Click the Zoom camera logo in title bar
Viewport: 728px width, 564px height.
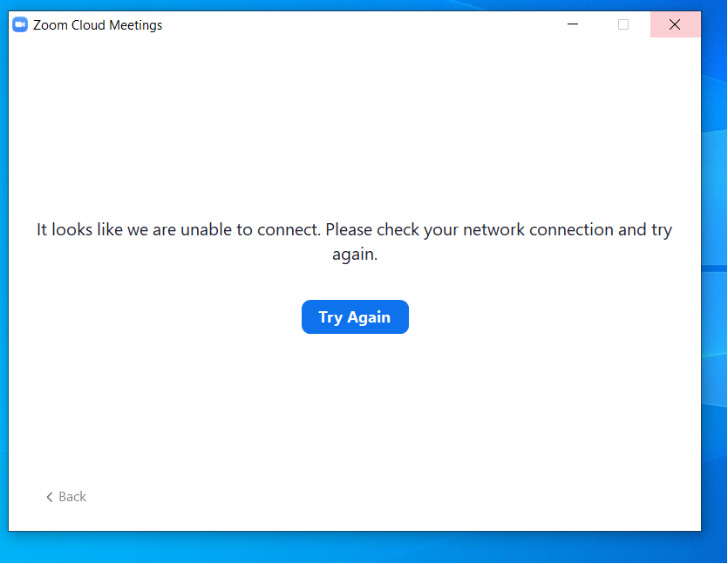[20, 24]
